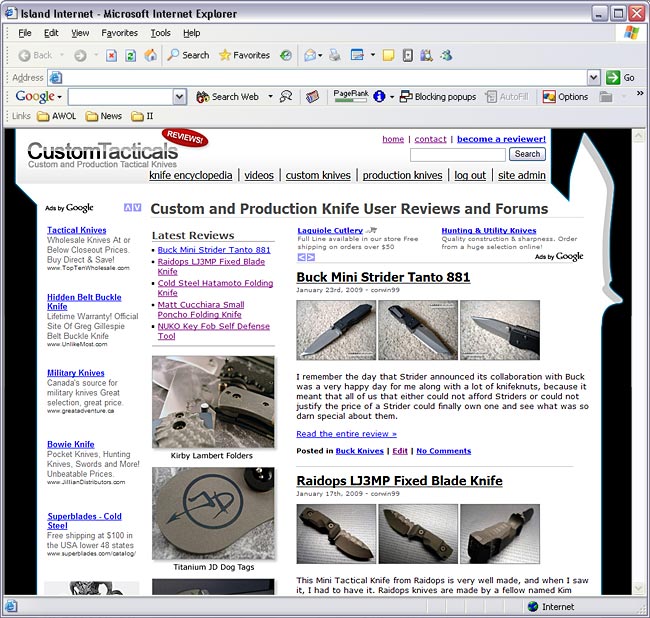The height and width of the screenshot is (618, 650).
Task: Click the Google toolbar Search Web icon
Action: pos(202,97)
